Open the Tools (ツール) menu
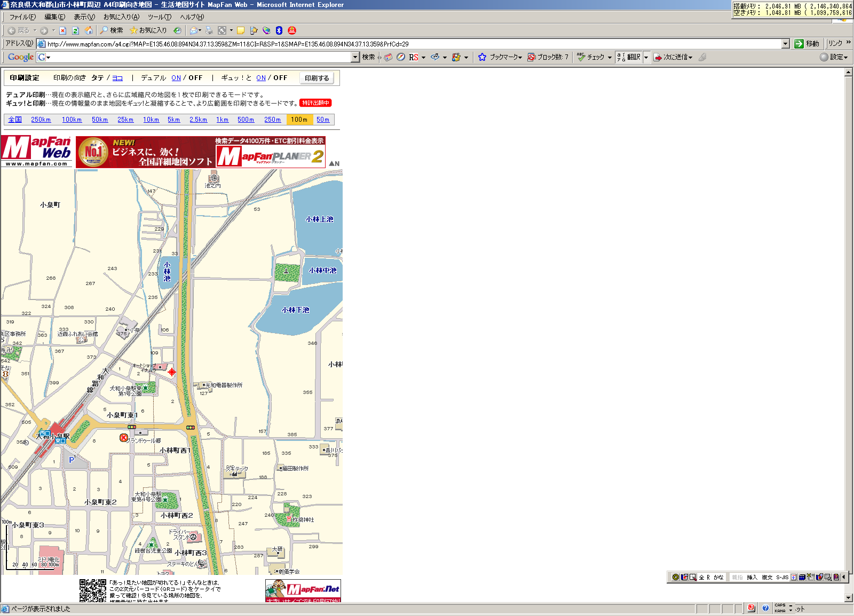Image resolution: width=854 pixels, height=616 pixels. (x=160, y=17)
